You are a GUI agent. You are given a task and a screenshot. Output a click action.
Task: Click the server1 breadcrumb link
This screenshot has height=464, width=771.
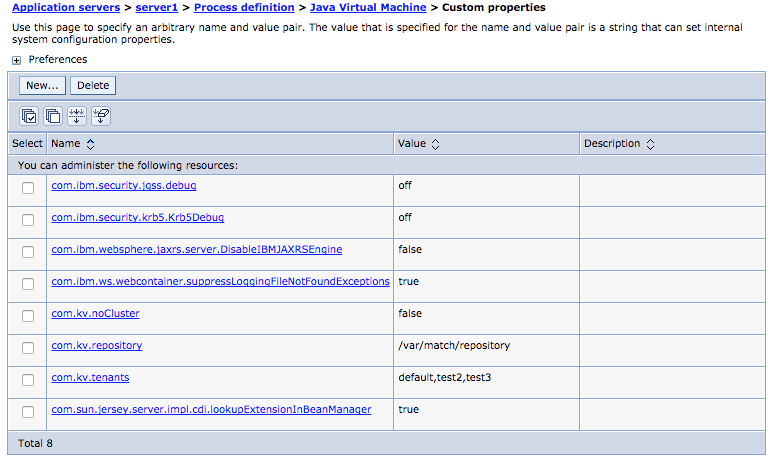coord(157,8)
